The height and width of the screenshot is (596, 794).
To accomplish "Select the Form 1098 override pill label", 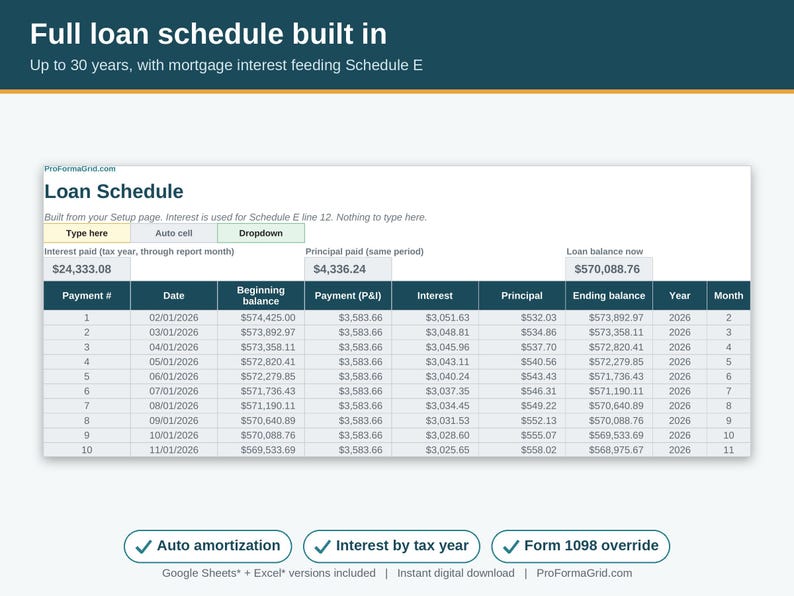I will coord(591,545).
